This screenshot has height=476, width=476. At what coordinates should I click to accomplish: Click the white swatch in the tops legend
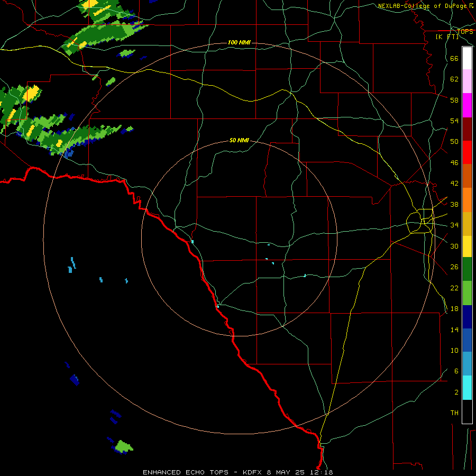[x=467, y=58]
